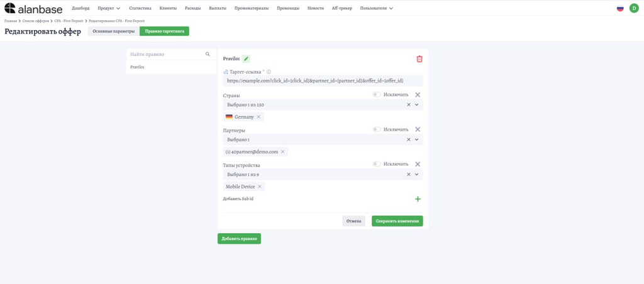Toggle Исключить switch for Типы устройства

(x=377, y=164)
